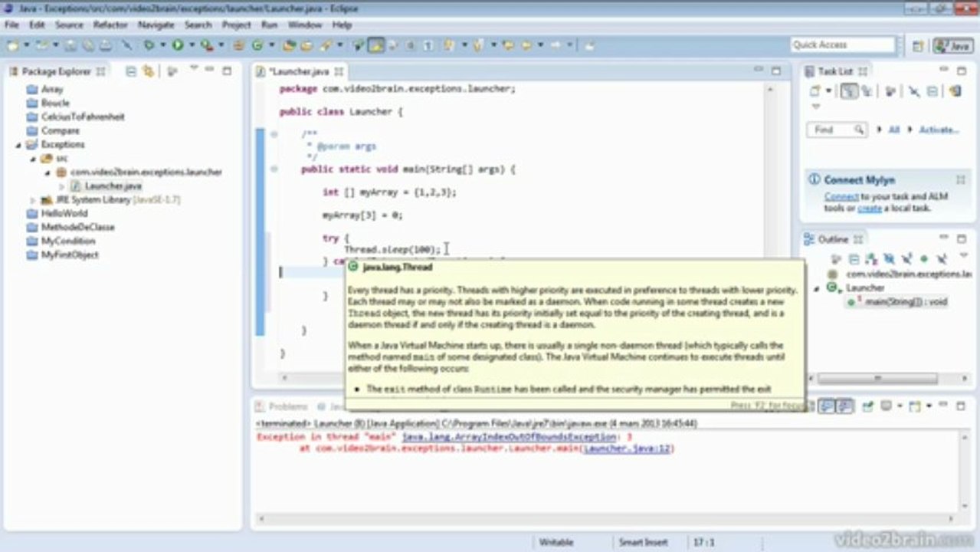Create a new Java package icon

(238, 45)
